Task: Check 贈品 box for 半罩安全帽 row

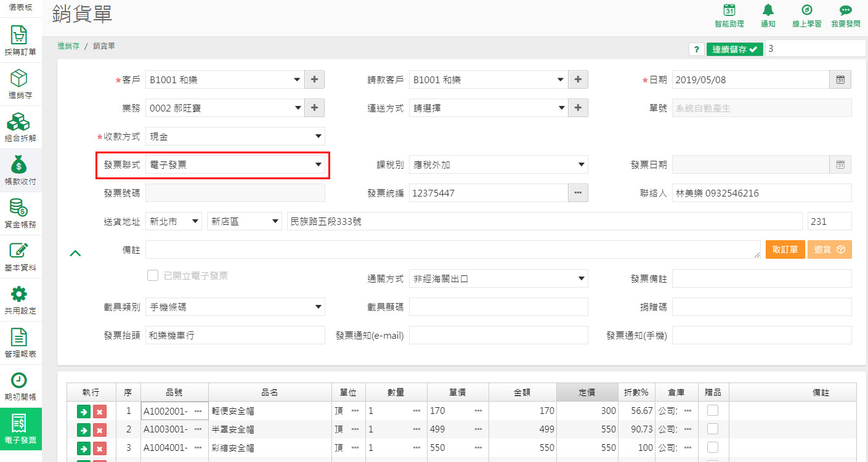Action: 713,429
